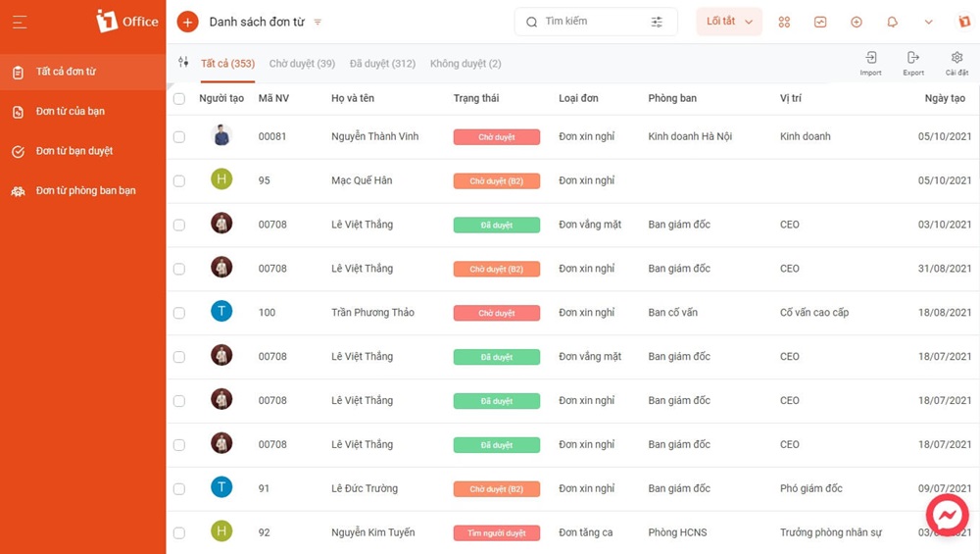Check the select-all header checkbox
The height and width of the screenshot is (554, 980).
click(x=179, y=99)
